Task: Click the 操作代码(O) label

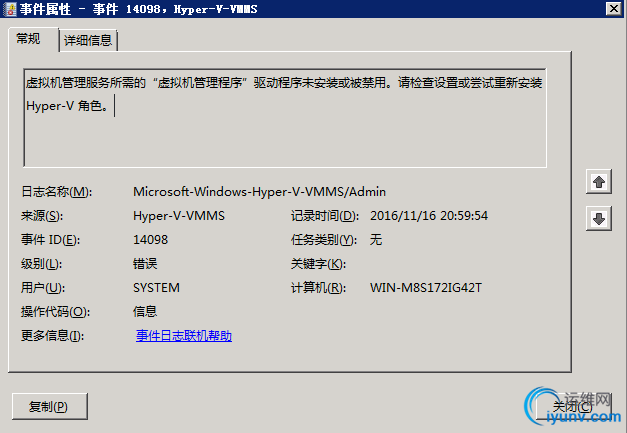Action: point(55,312)
